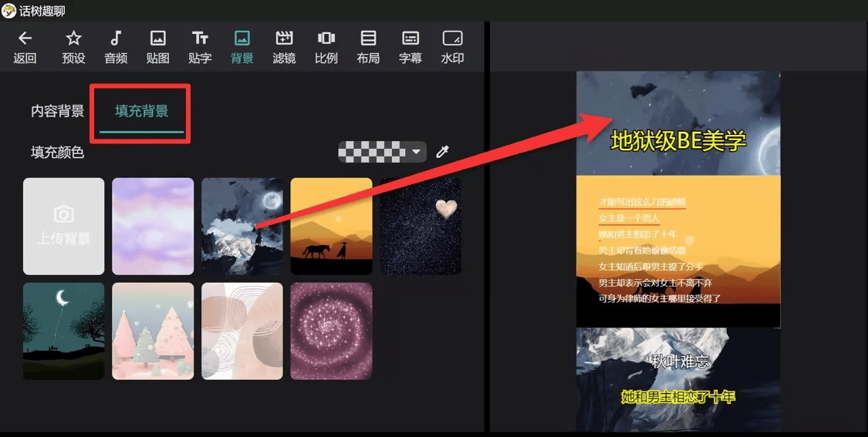Open the 比例 aspect ratio tool
The width and height of the screenshot is (868, 437).
[326, 39]
